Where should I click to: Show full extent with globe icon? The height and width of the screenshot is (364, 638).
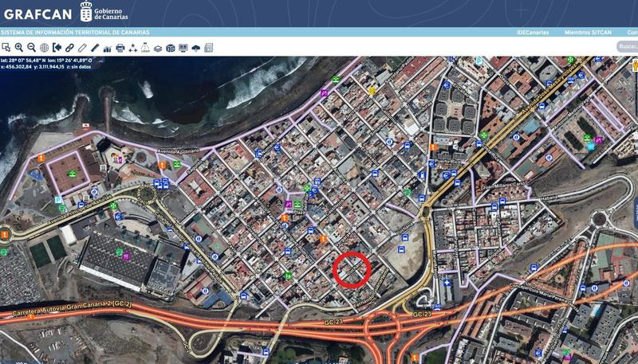pyautogui.click(x=44, y=48)
